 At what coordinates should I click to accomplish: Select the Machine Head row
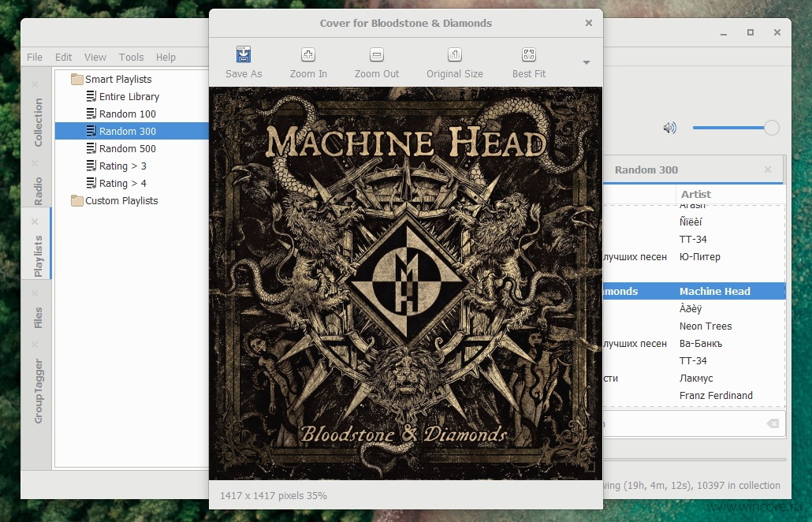694,291
